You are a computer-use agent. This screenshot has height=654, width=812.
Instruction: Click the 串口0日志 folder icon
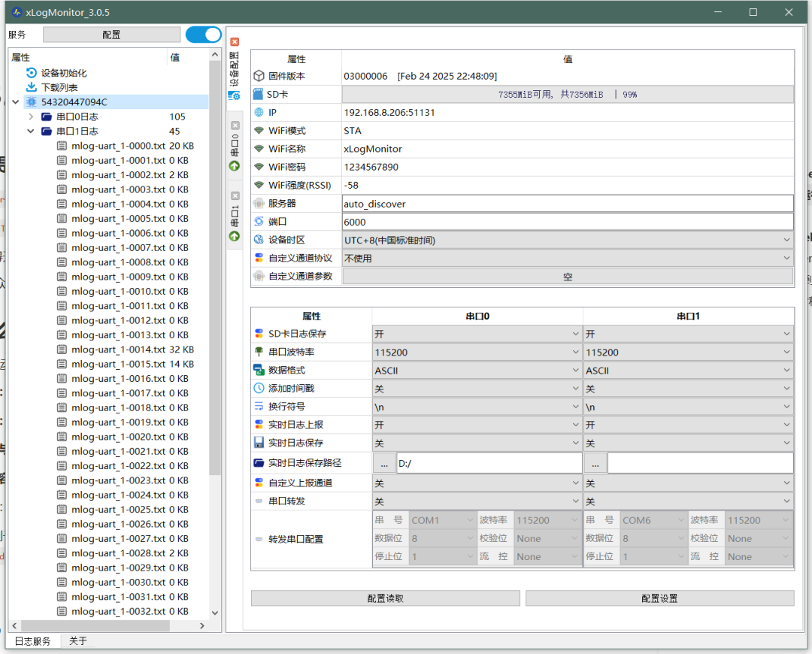47,117
